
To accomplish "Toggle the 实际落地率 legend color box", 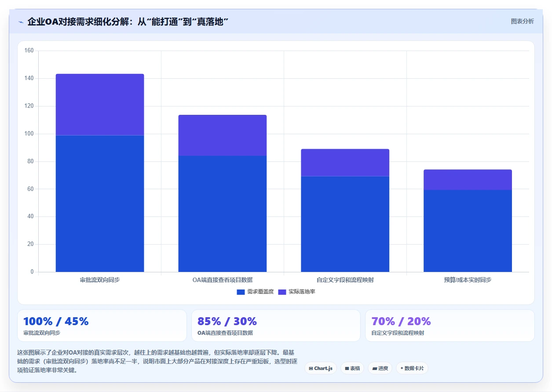I will click(x=282, y=292).
